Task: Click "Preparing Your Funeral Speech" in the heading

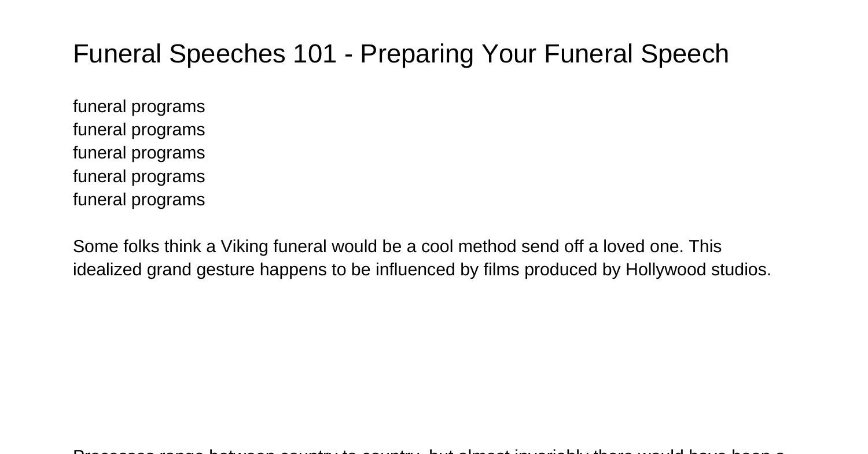Action: (544, 54)
